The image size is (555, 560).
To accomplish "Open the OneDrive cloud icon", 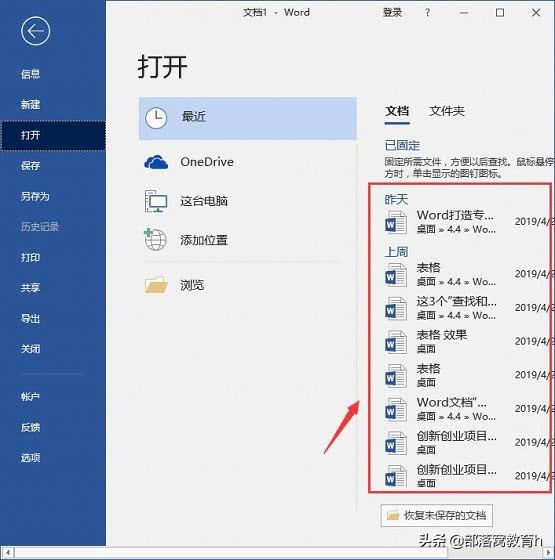I will (156, 162).
